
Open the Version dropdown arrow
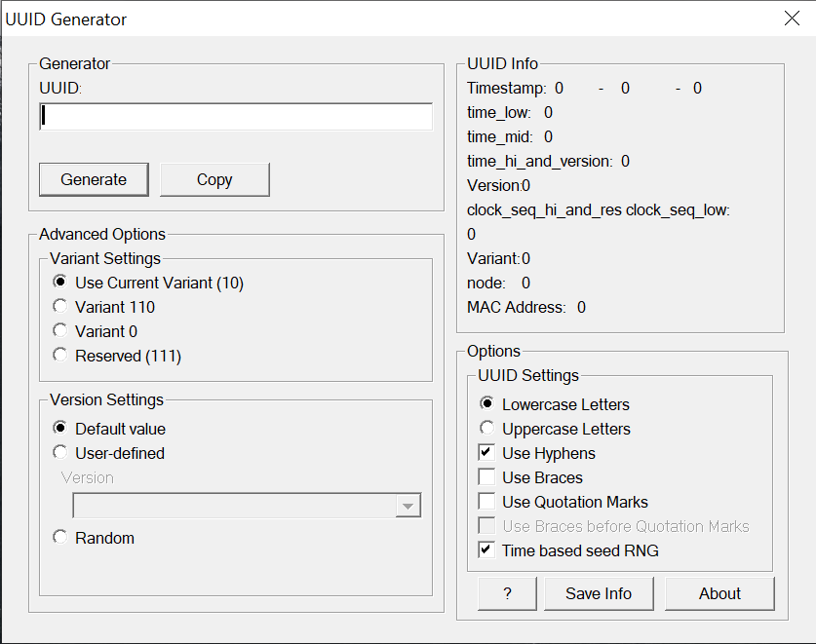click(408, 506)
